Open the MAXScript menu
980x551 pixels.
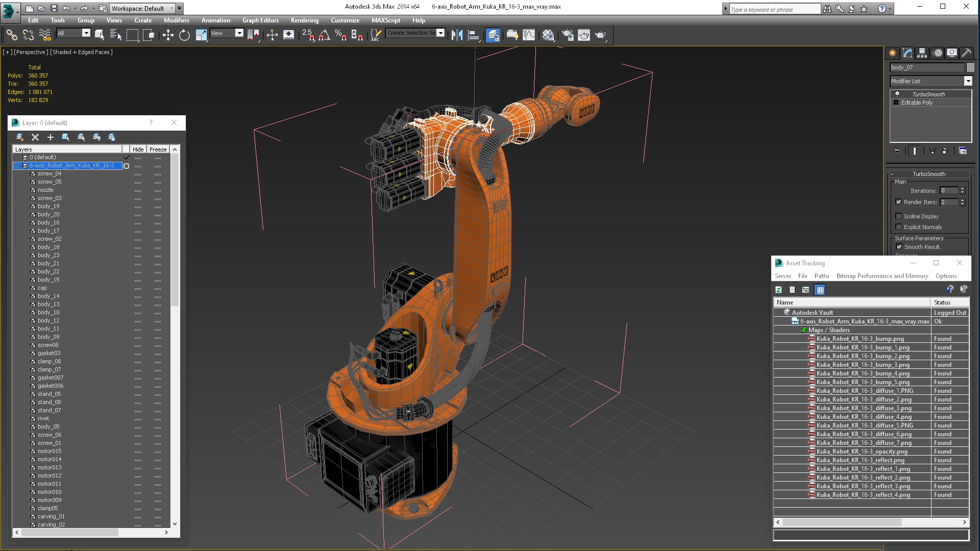(x=385, y=20)
